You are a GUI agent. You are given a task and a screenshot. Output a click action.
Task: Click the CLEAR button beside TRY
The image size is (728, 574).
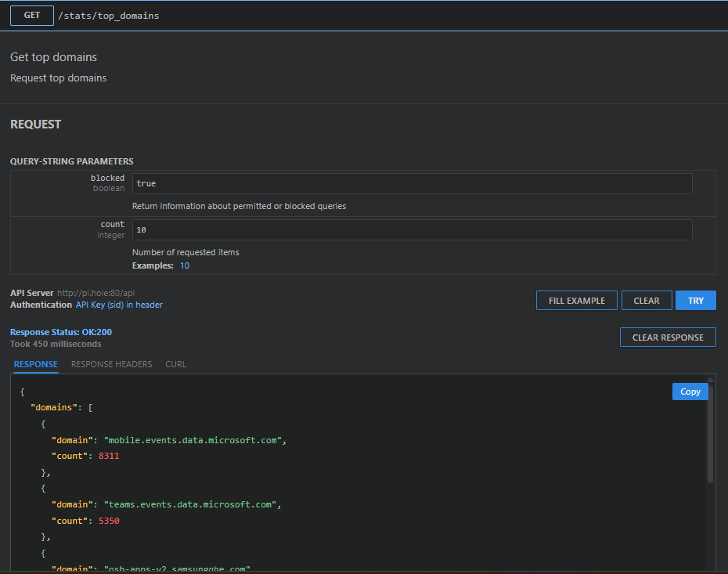point(647,301)
